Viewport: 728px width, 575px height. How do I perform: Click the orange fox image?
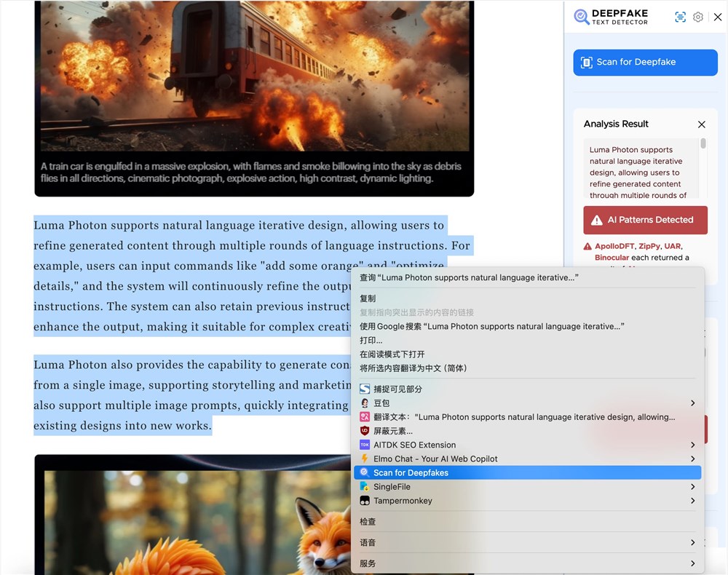point(197,523)
